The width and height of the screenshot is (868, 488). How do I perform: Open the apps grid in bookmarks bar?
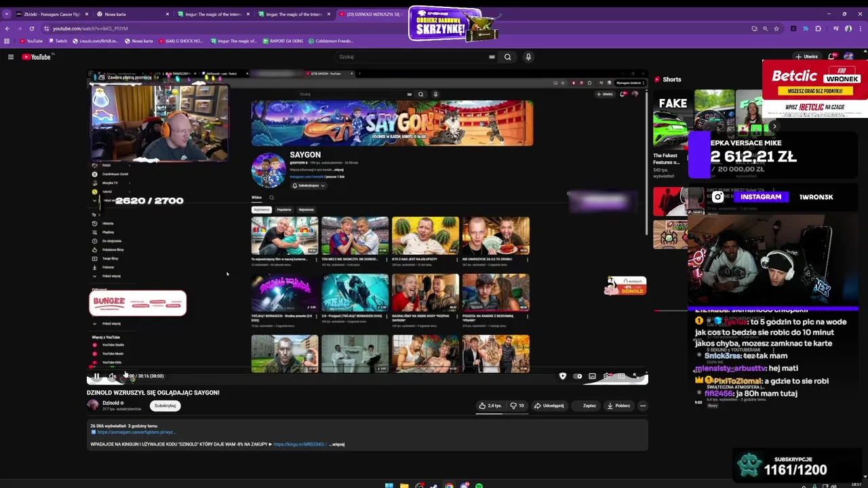click(7, 41)
